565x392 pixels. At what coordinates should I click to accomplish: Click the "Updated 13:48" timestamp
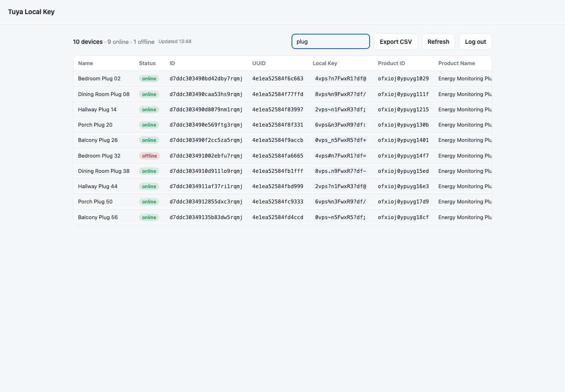coord(175,42)
